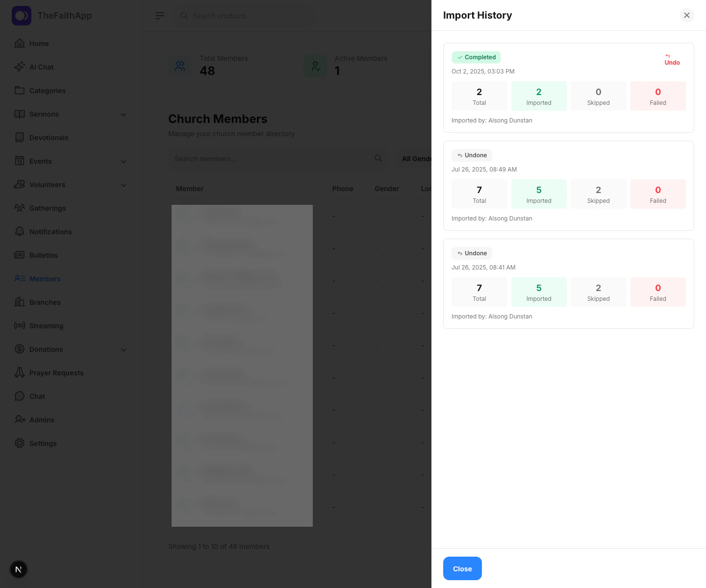The image size is (706, 588).
Task: Expand the Volunteers submenu chevron
Action: (x=124, y=185)
